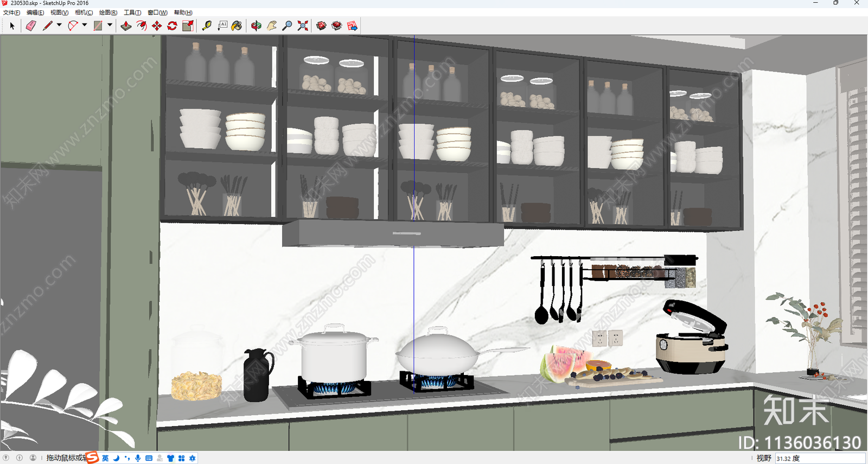Expand the Shapes tool dropdown arrow

point(110,25)
